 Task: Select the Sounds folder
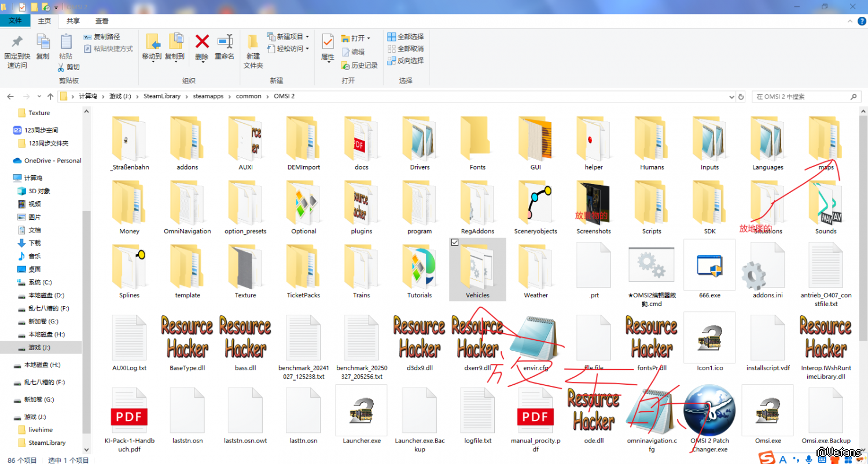pos(826,207)
